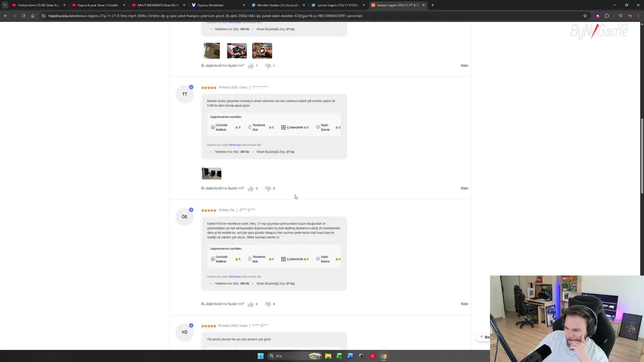Switch to Türkiye Kimin 25.000 Dolar tab
Screen dimensions: 644x362
click(39, 5)
